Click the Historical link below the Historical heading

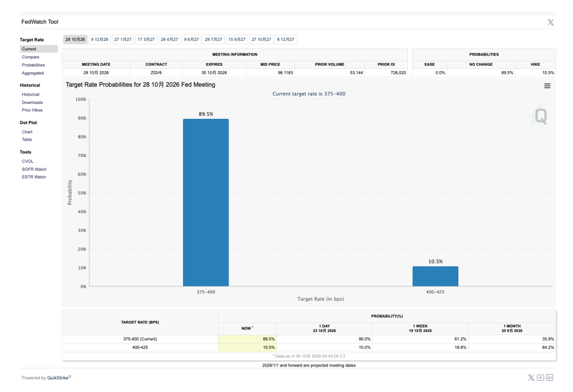pos(30,94)
